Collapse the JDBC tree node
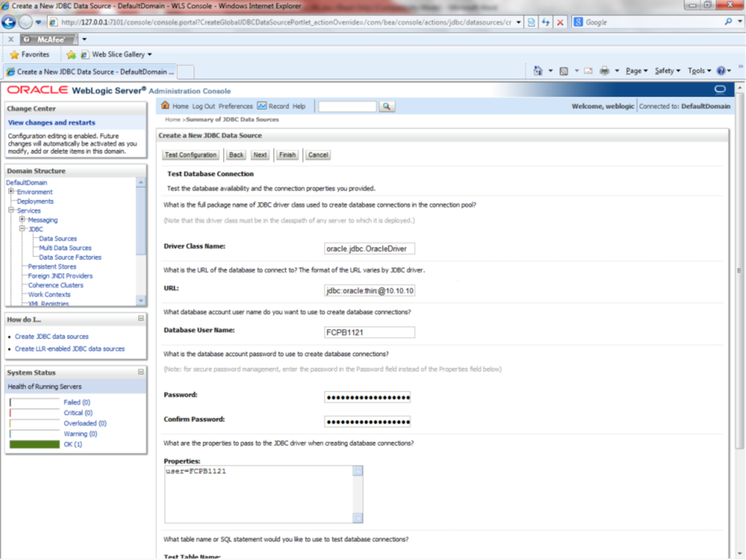 point(22,229)
